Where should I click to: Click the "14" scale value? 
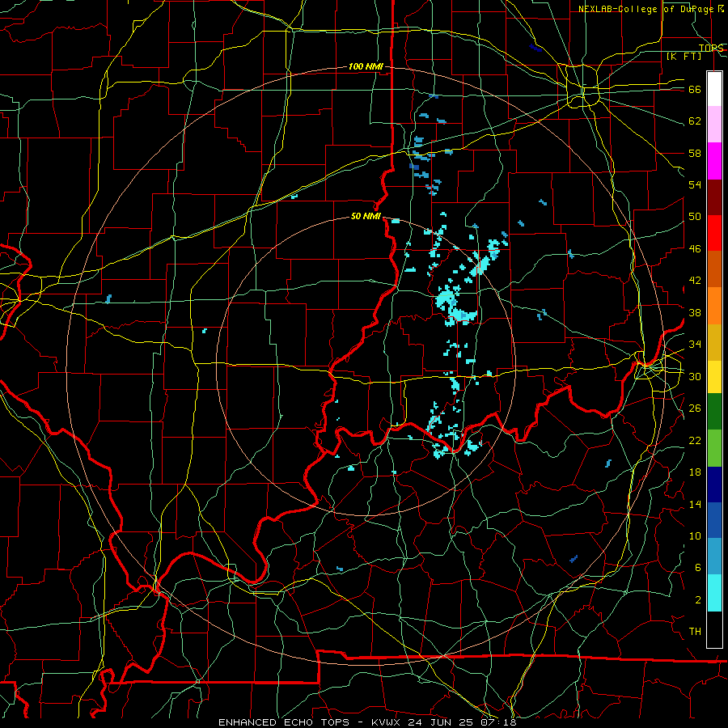click(695, 504)
